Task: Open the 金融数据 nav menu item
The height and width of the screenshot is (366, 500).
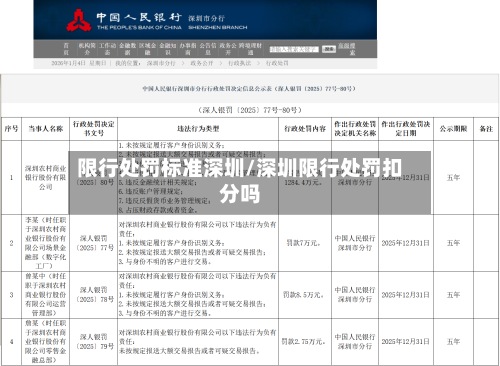Action: 128,49
